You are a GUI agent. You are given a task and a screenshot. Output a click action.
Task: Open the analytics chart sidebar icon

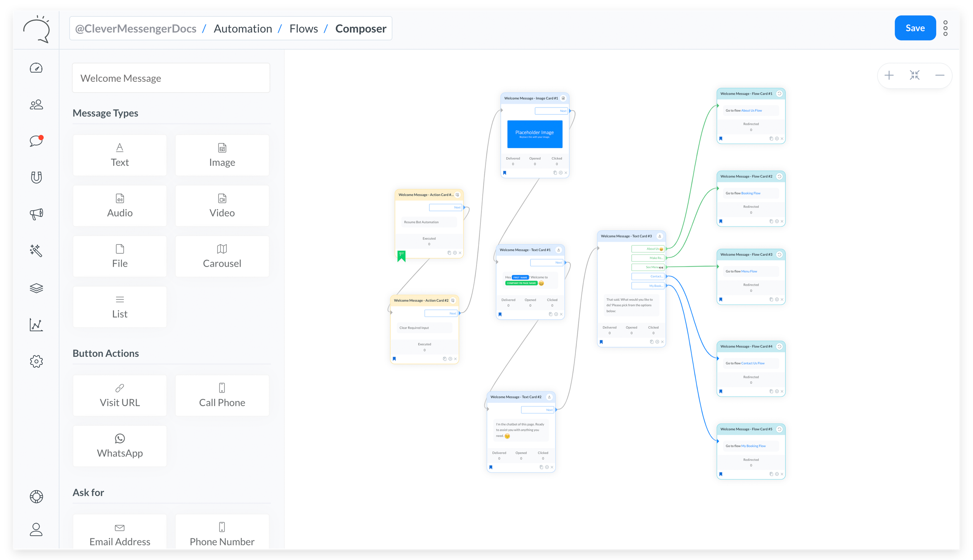(x=36, y=324)
